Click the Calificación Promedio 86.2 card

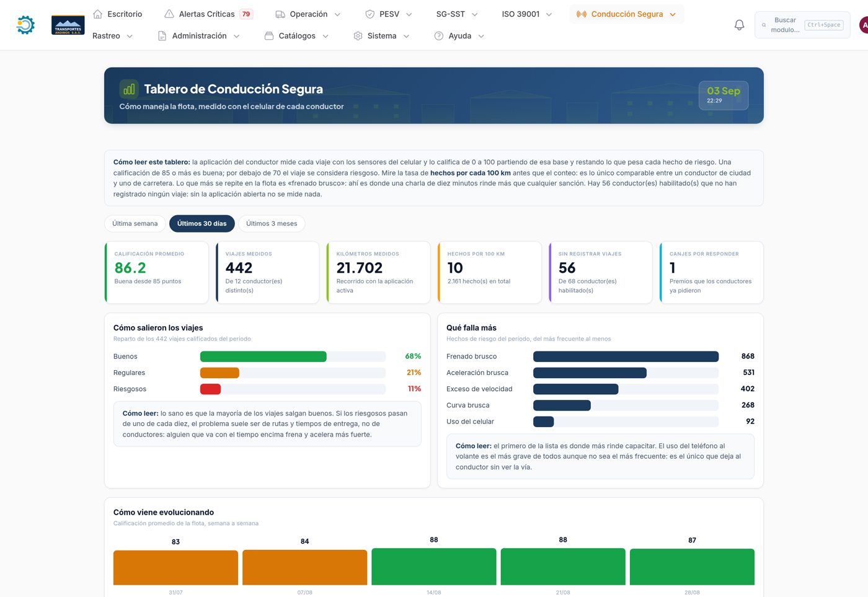[156, 273]
